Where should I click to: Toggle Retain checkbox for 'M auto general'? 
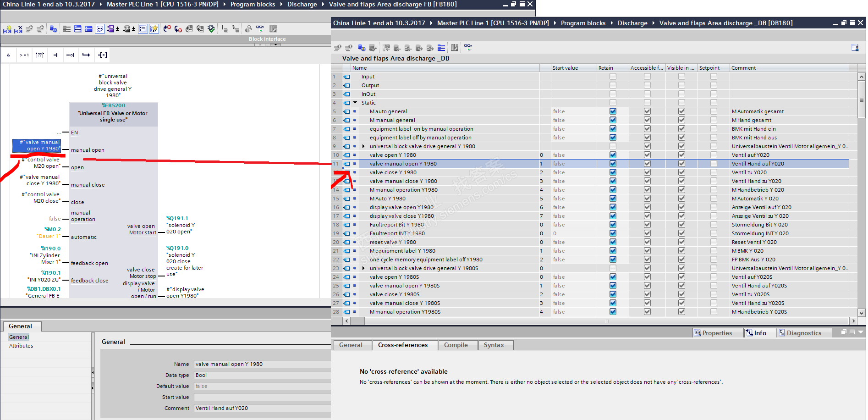point(613,111)
